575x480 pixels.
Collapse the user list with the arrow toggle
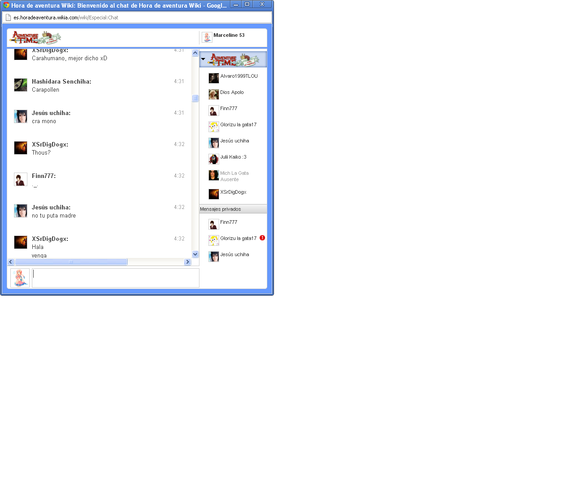coord(203,59)
